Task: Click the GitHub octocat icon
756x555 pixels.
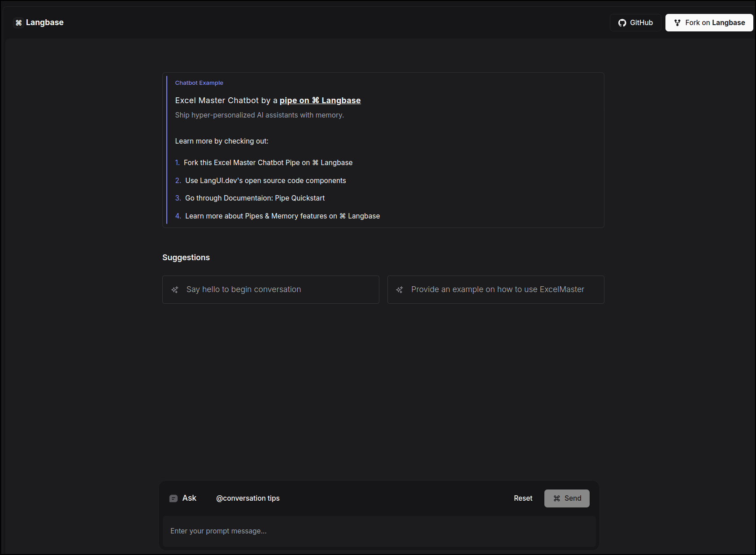Action: 622,23
